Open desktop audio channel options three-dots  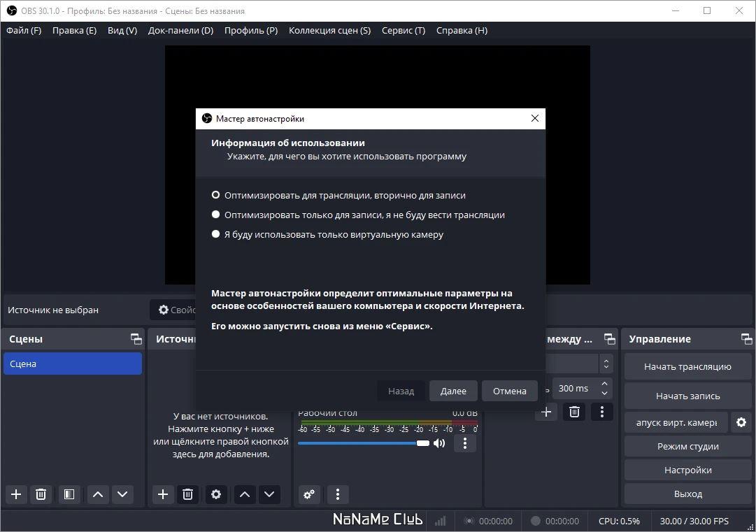pos(465,443)
